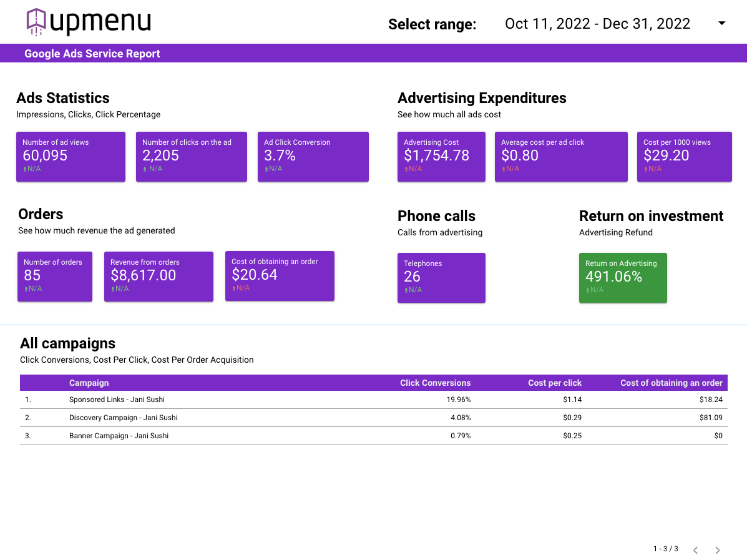Viewport: 747px width, 560px height.
Task: Click the Return on Advertising green card
Action: (623, 278)
